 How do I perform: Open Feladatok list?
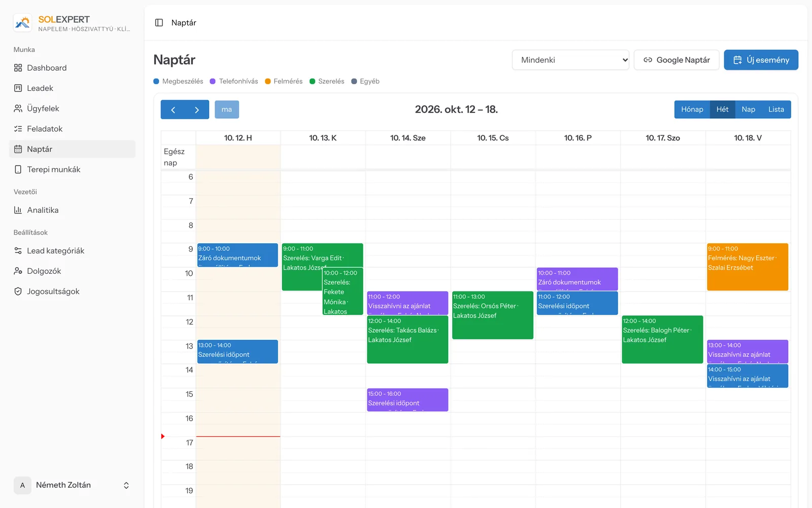pos(72,129)
